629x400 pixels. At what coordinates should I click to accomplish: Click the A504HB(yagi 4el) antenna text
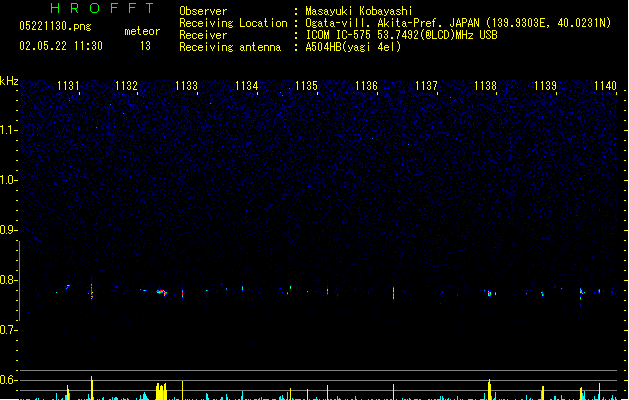[x=353, y=47]
